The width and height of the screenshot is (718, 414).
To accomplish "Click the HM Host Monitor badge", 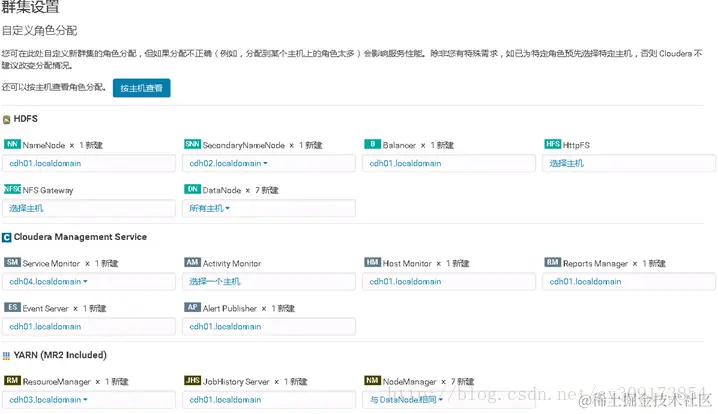I will pyautogui.click(x=372, y=262).
